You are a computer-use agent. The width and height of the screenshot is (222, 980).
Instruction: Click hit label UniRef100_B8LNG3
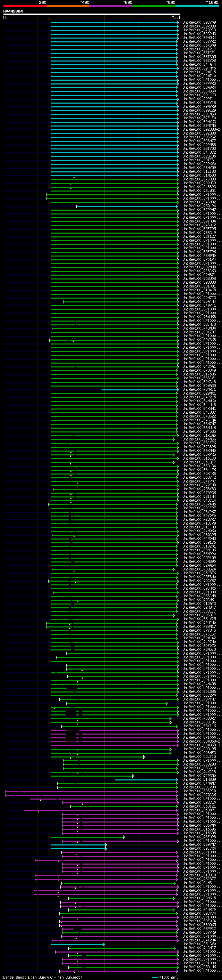199,114
